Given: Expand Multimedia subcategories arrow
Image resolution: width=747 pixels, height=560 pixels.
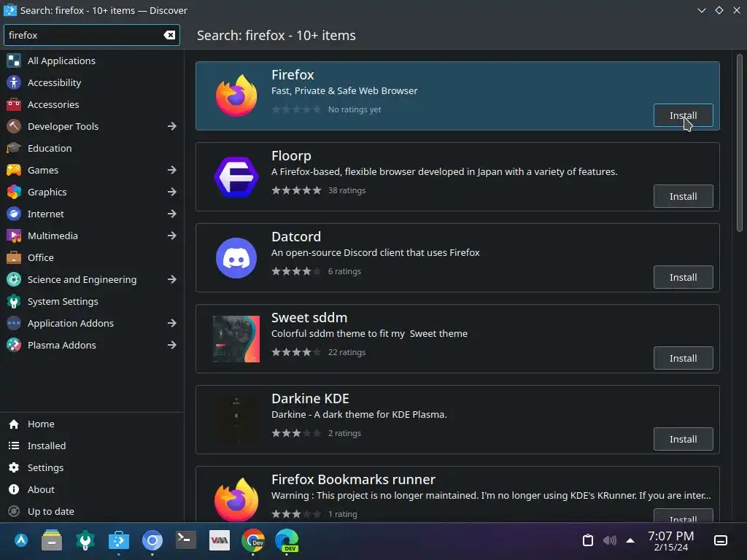Looking at the screenshot, I should (x=172, y=236).
